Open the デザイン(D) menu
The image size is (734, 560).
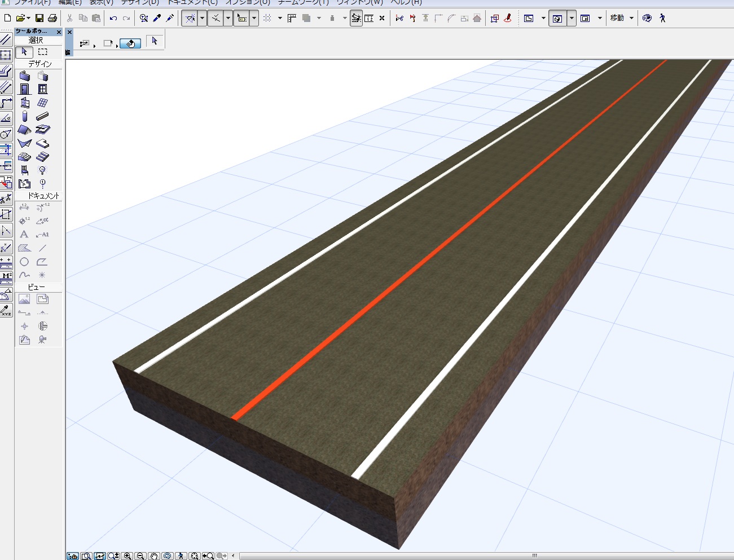(x=140, y=2)
